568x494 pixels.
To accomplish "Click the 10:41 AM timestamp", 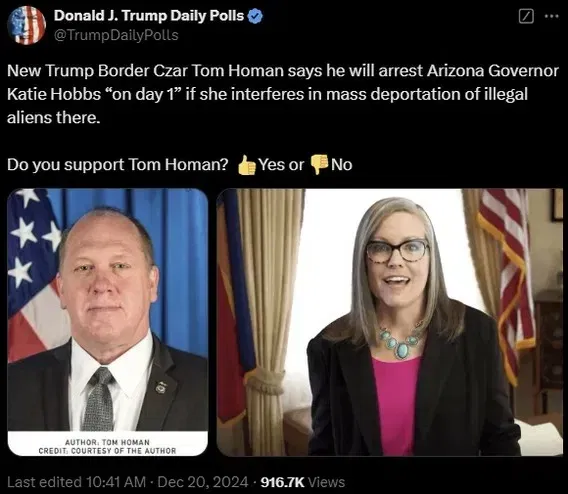I will pyautogui.click(x=116, y=482).
